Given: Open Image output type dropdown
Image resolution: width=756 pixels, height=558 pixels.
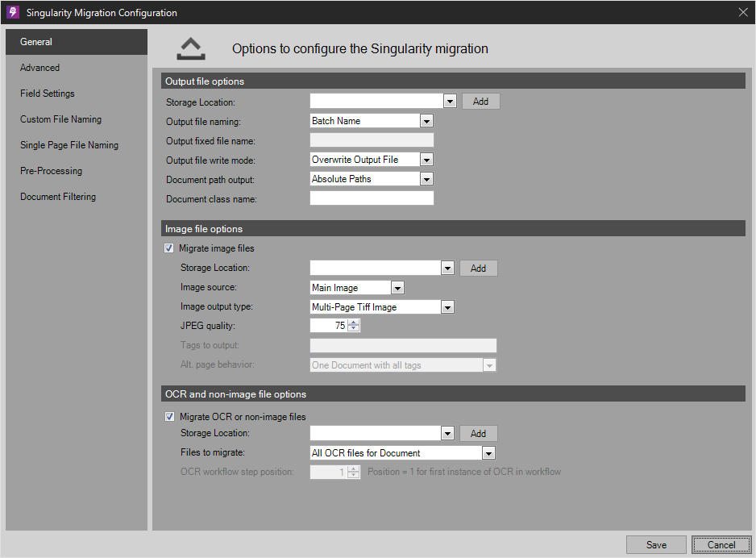Looking at the screenshot, I should click(447, 307).
